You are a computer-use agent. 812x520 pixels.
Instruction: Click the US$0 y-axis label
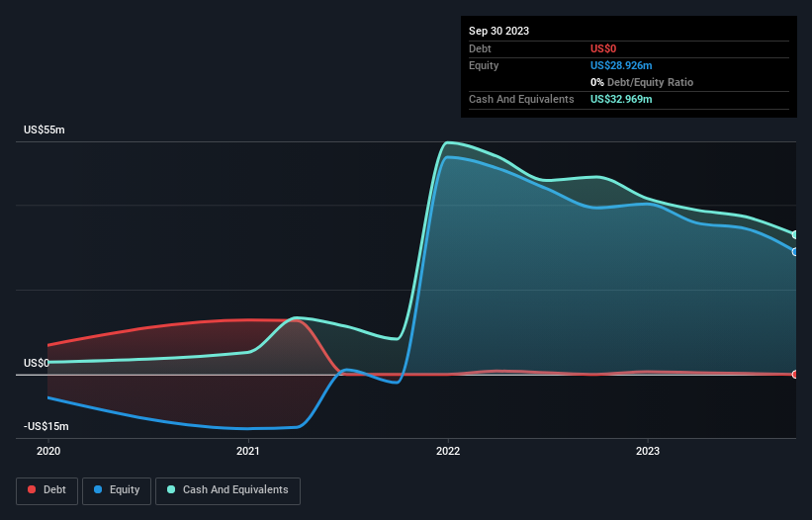(37, 363)
